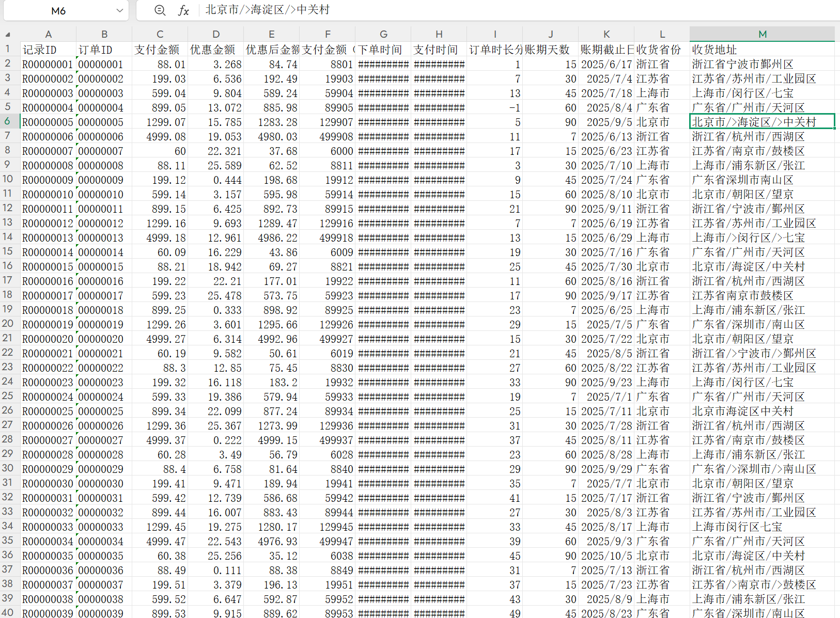
Task: Select column K header
Action: (606, 34)
